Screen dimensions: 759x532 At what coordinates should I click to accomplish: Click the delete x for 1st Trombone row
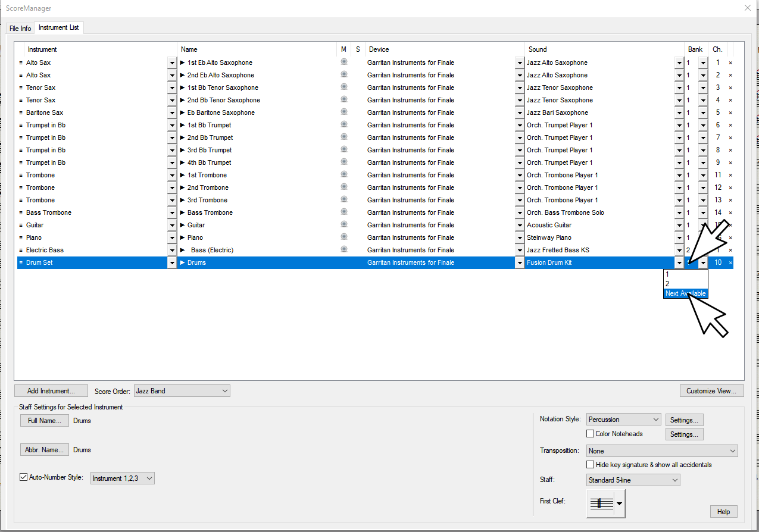pos(730,175)
